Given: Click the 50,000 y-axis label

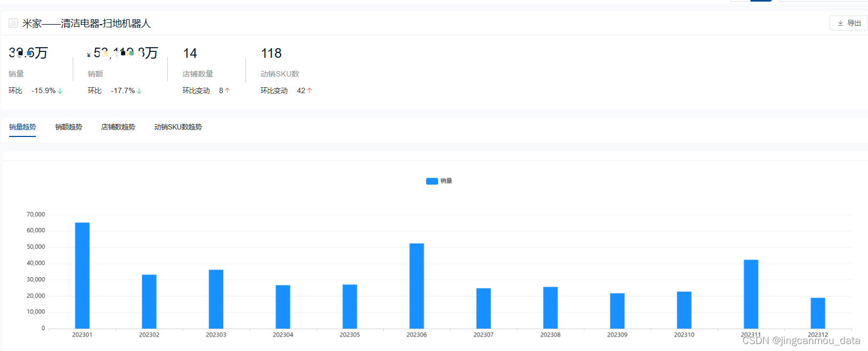Looking at the screenshot, I should click(36, 247).
